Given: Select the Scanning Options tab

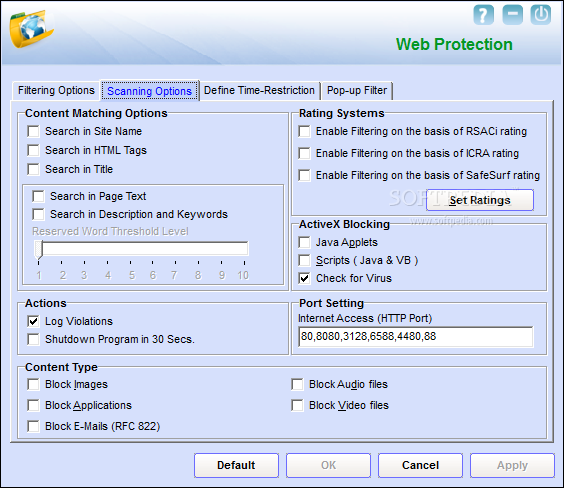Looking at the screenshot, I should click(149, 91).
